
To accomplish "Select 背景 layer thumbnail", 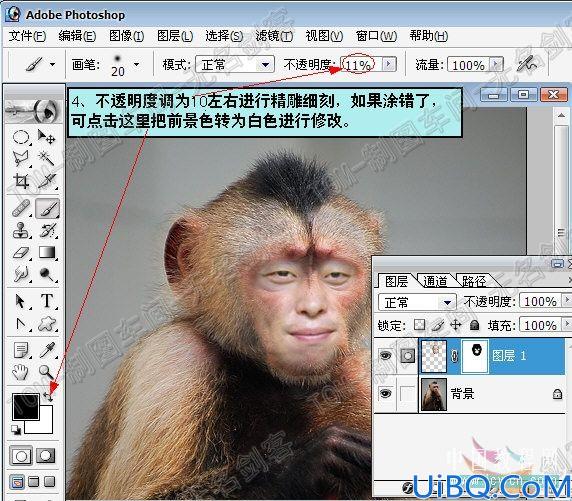I will 434,394.
